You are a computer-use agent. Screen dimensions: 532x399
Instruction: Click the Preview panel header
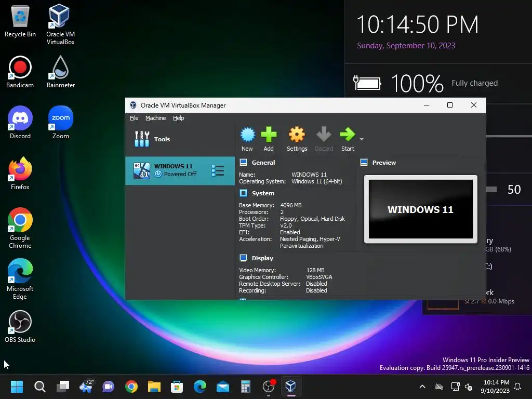tap(384, 163)
